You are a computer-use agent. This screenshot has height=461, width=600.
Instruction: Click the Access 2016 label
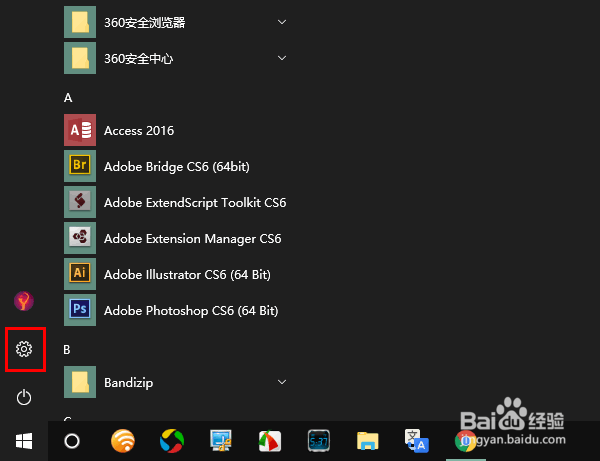139,131
